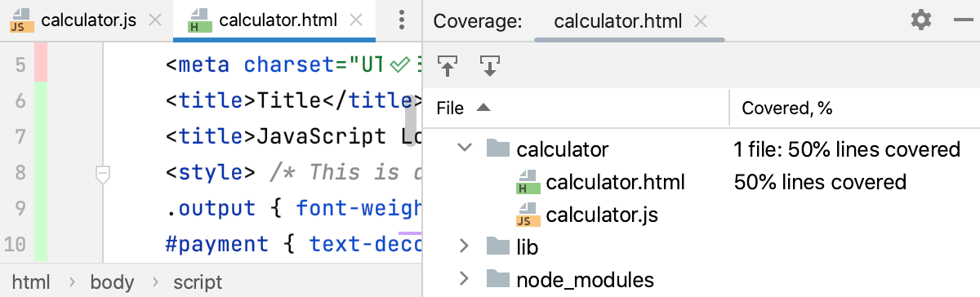Click the script breadcrumb
This screenshot has width=980, height=297.
(x=197, y=282)
